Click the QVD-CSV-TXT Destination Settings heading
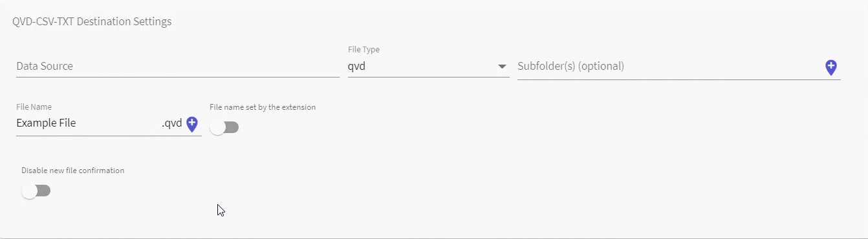 (x=92, y=21)
